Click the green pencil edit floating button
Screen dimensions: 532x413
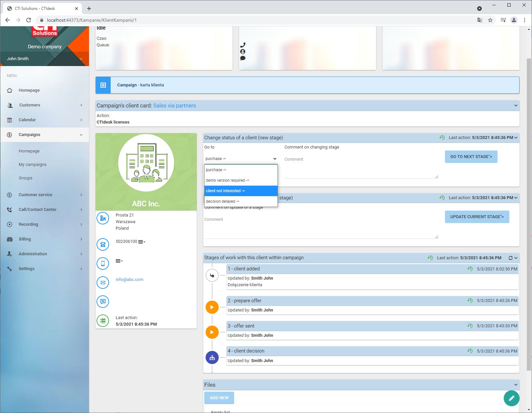point(511,398)
